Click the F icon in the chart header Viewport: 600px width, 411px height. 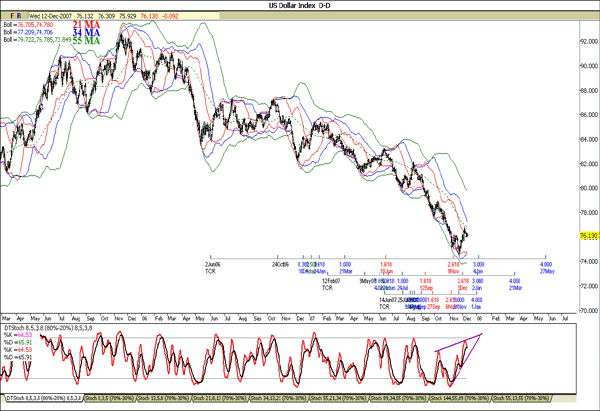click(10, 17)
